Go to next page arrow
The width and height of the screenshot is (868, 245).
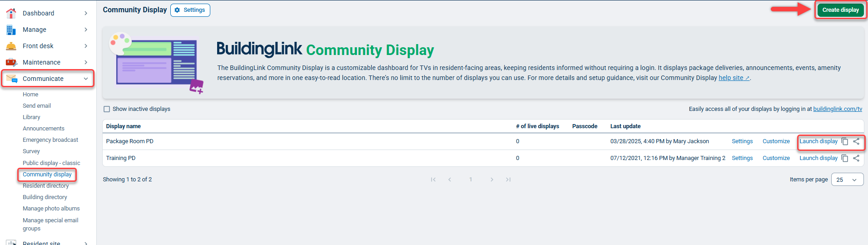pyautogui.click(x=492, y=180)
